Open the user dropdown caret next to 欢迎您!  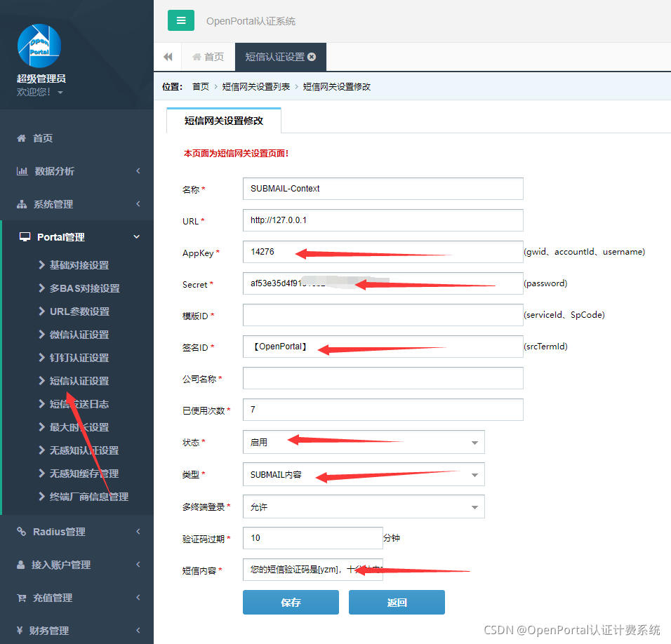click(x=60, y=93)
